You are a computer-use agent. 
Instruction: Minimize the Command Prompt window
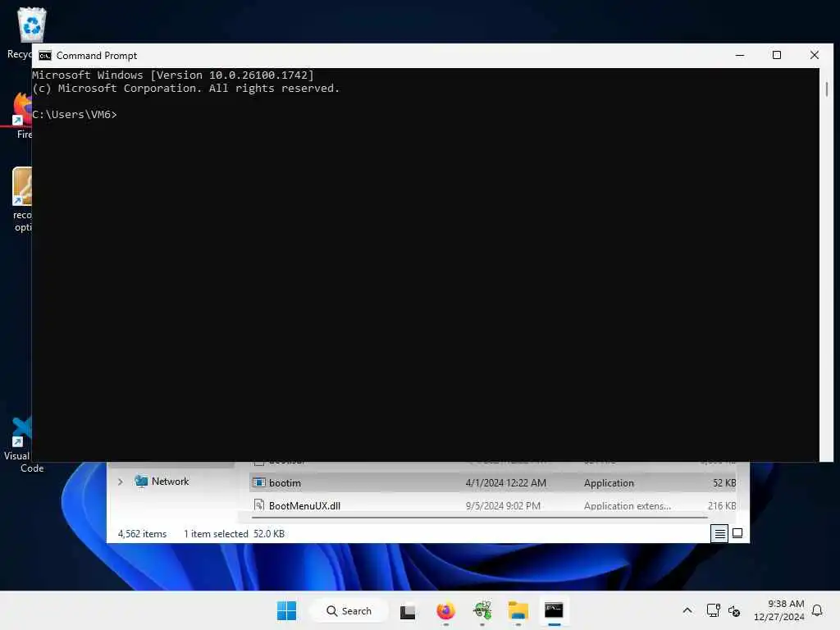point(740,55)
